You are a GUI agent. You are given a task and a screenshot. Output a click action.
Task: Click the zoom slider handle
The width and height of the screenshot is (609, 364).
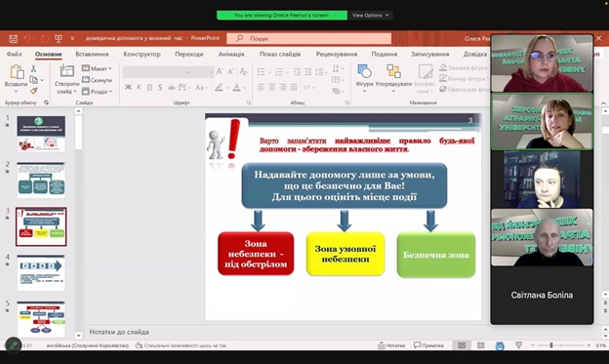point(551,344)
